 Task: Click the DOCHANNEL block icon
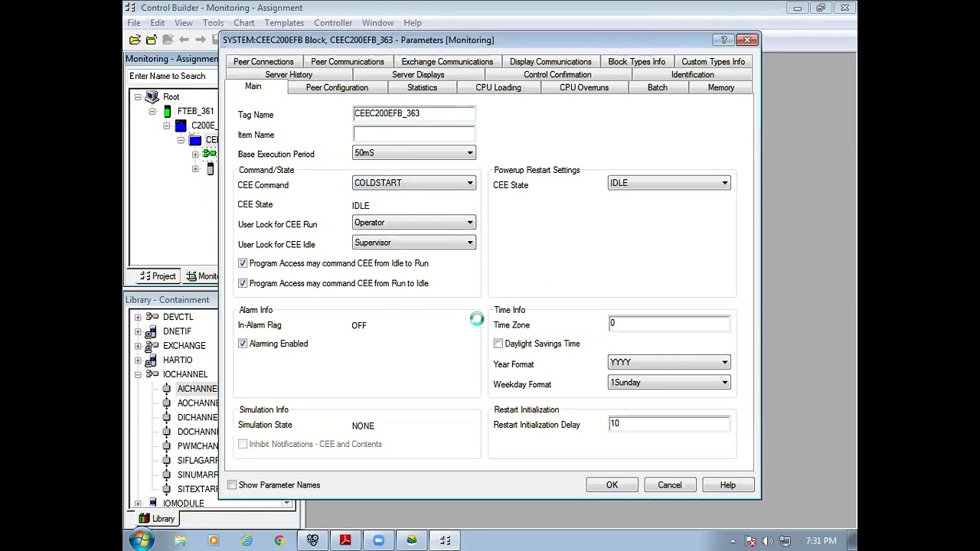click(x=166, y=432)
